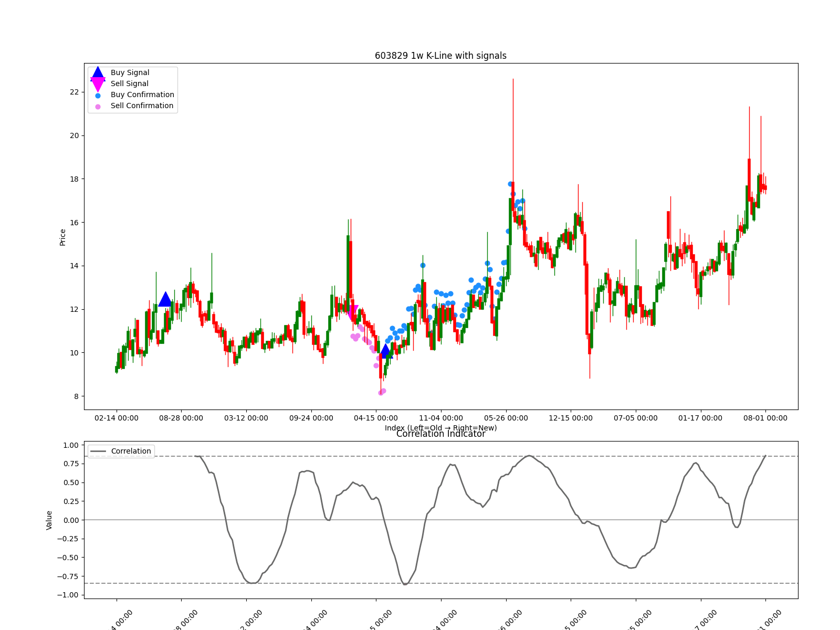Screen dimensions: 840x630
Task: Click the correlation axis value '0.75'
Action: 70,464
